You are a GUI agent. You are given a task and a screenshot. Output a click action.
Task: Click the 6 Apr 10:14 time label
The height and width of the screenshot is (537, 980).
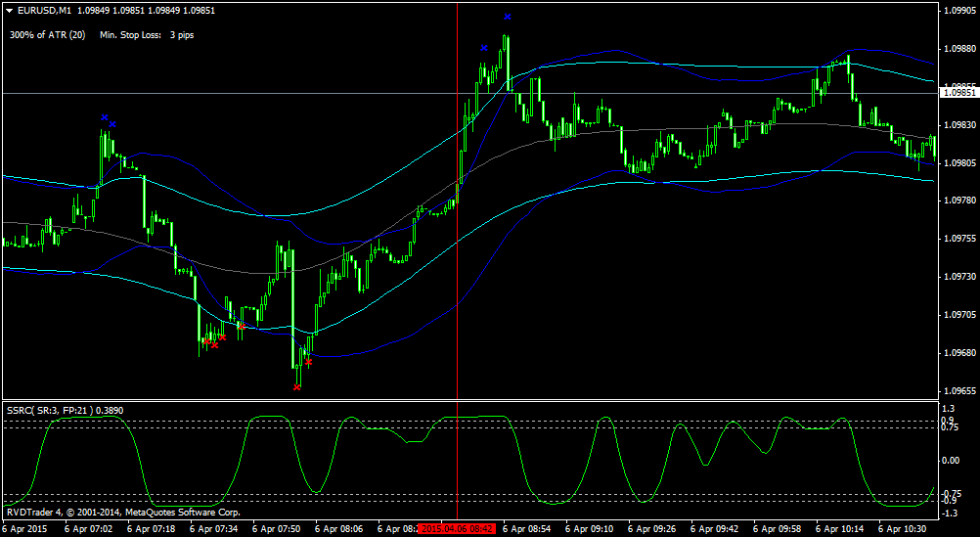click(839, 529)
